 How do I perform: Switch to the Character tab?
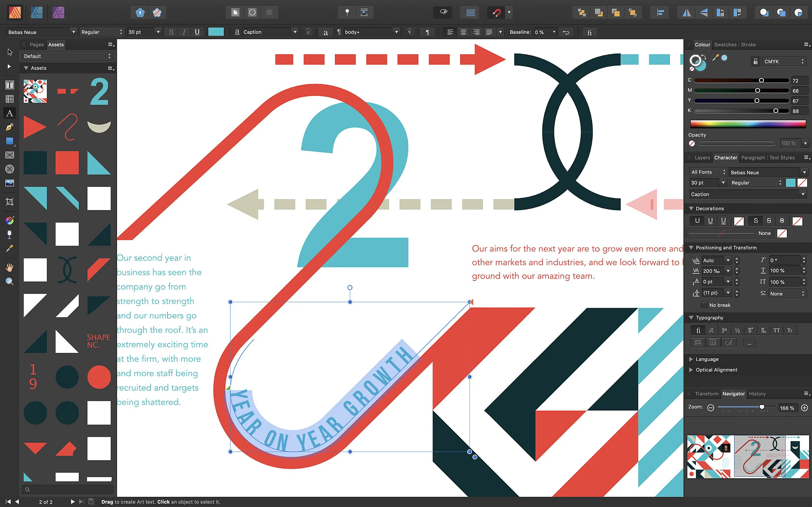coord(725,158)
